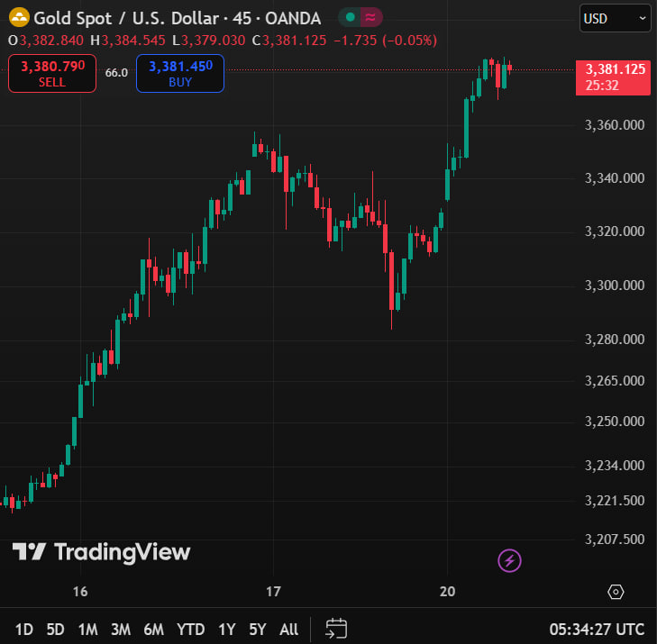This screenshot has width=657, height=644.
Task: Open timezone menu at 05:34:27 UTC
Action: point(598,629)
